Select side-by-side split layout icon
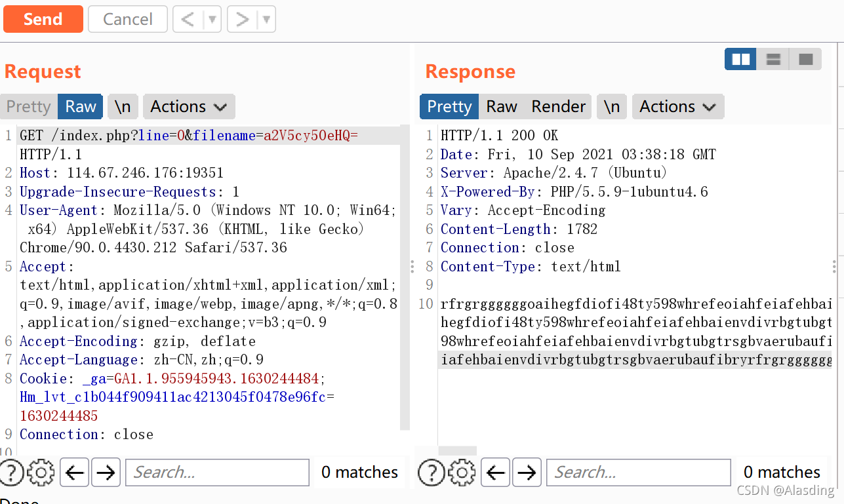 pyautogui.click(x=740, y=60)
